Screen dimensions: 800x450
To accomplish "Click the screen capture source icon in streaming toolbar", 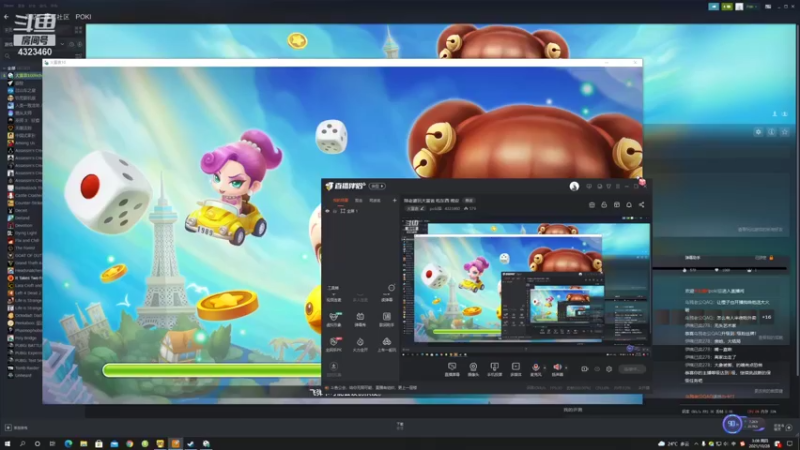I will click(x=452, y=366).
